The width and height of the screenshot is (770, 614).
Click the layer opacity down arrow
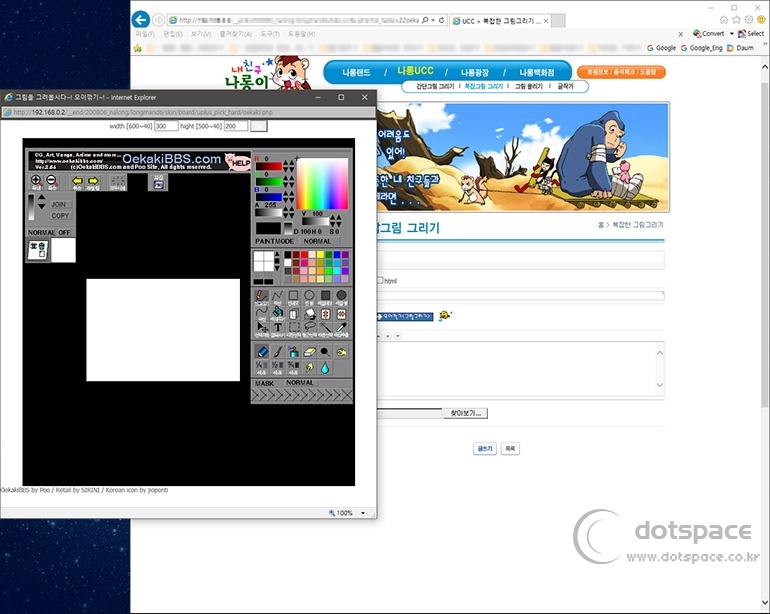[42, 206]
